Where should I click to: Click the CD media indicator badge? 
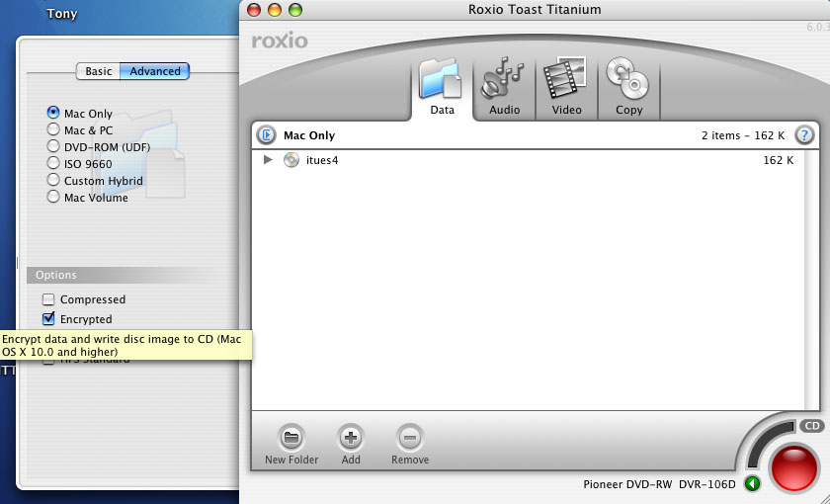(x=811, y=426)
